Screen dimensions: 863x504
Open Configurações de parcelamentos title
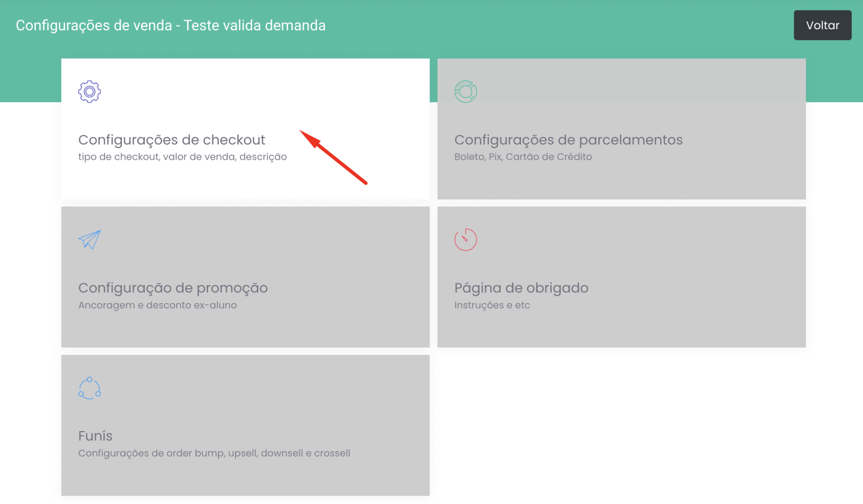click(x=568, y=140)
